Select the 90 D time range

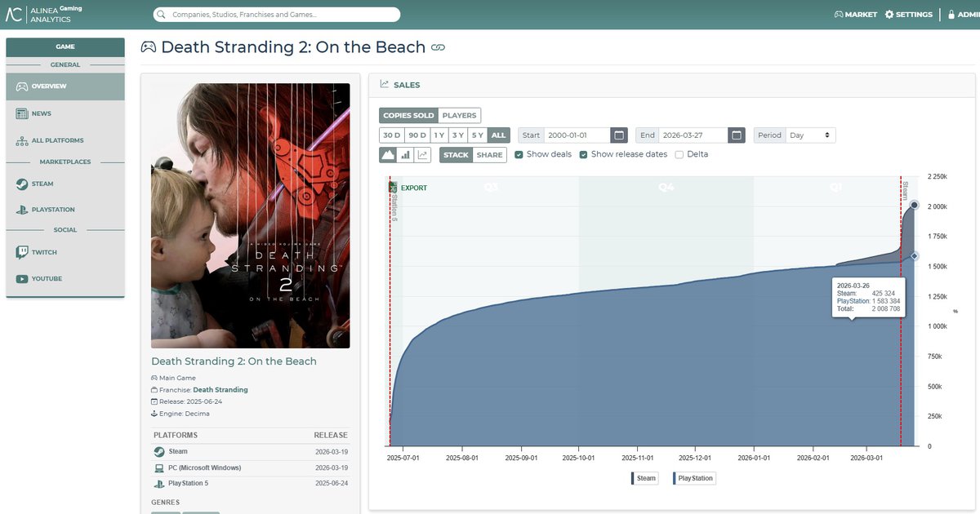pos(417,135)
